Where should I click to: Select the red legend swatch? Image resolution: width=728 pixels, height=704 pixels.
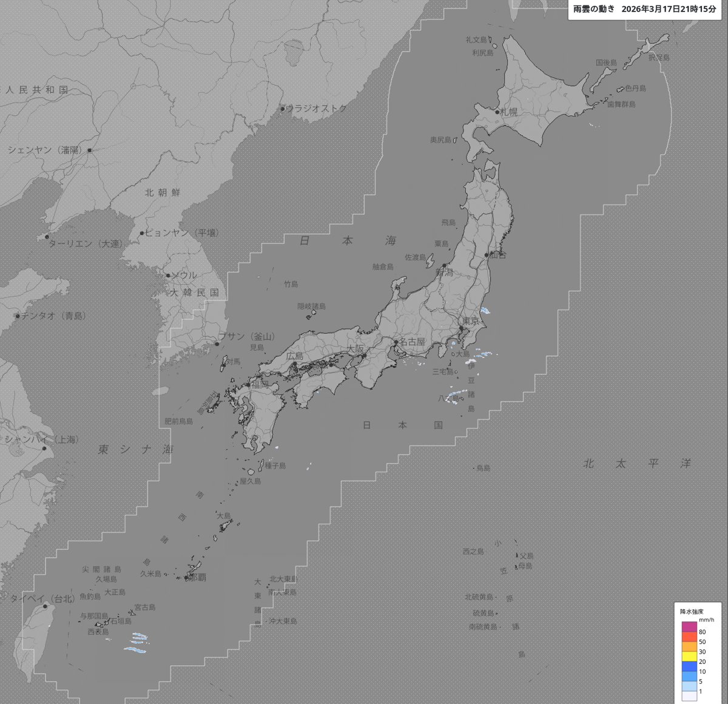click(689, 637)
